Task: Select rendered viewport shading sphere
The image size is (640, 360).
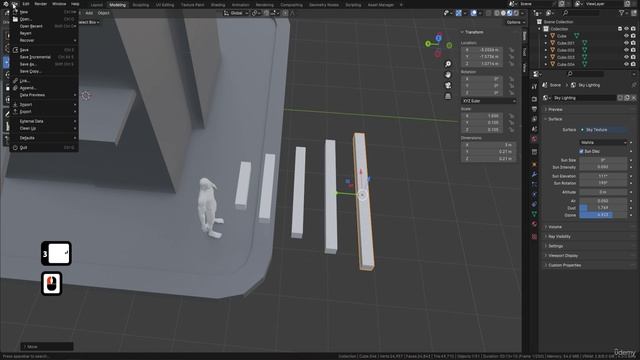Action: tap(516, 13)
